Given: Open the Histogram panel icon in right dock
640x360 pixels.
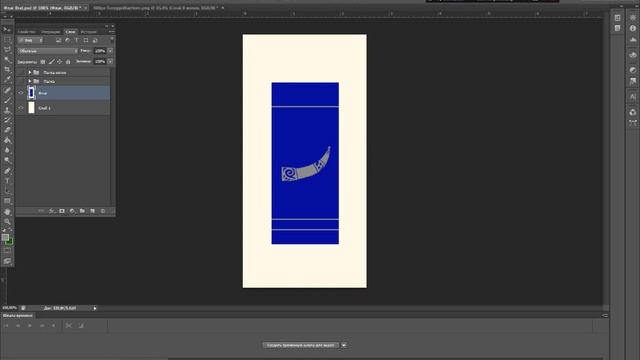Looking at the screenshot, I should click(x=633, y=40).
